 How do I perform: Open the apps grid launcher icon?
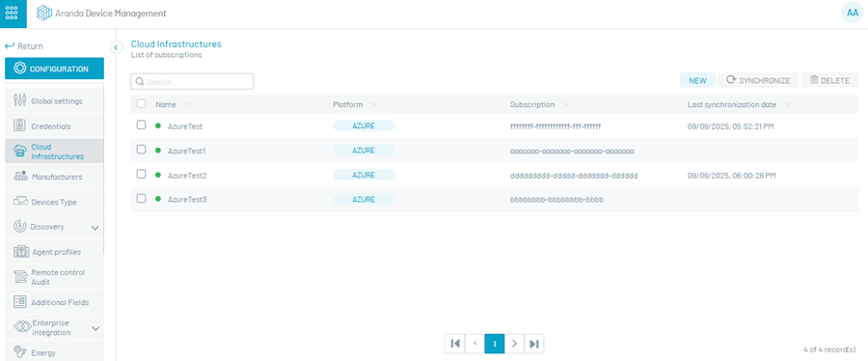pyautogui.click(x=13, y=14)
